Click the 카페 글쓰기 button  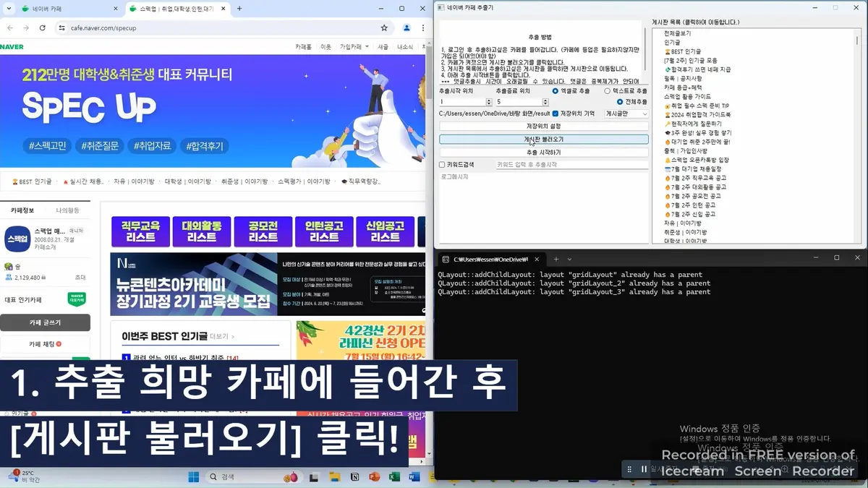pyautogui.click(x=45, y=322)
